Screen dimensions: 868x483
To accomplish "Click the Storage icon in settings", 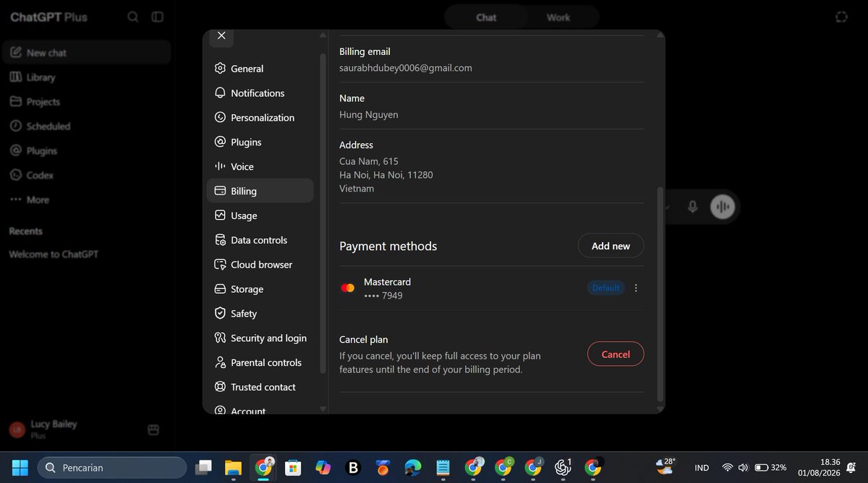I will [221, 289].
